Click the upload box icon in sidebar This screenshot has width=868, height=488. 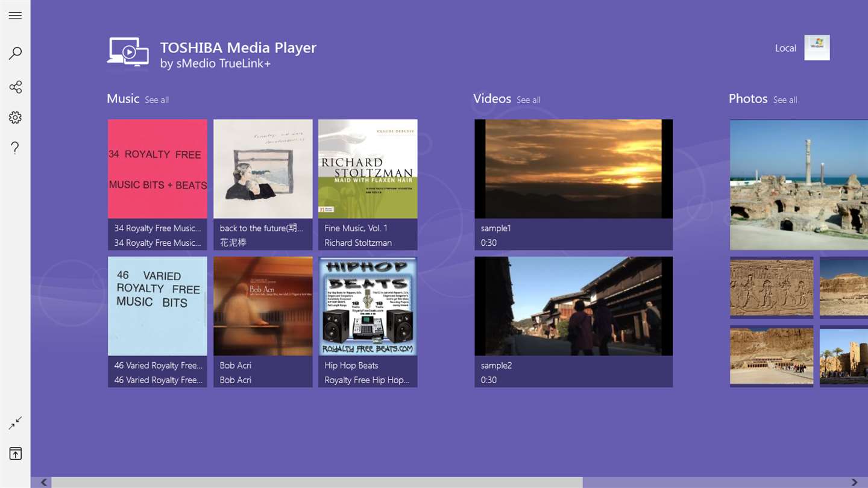click(15, 453)
